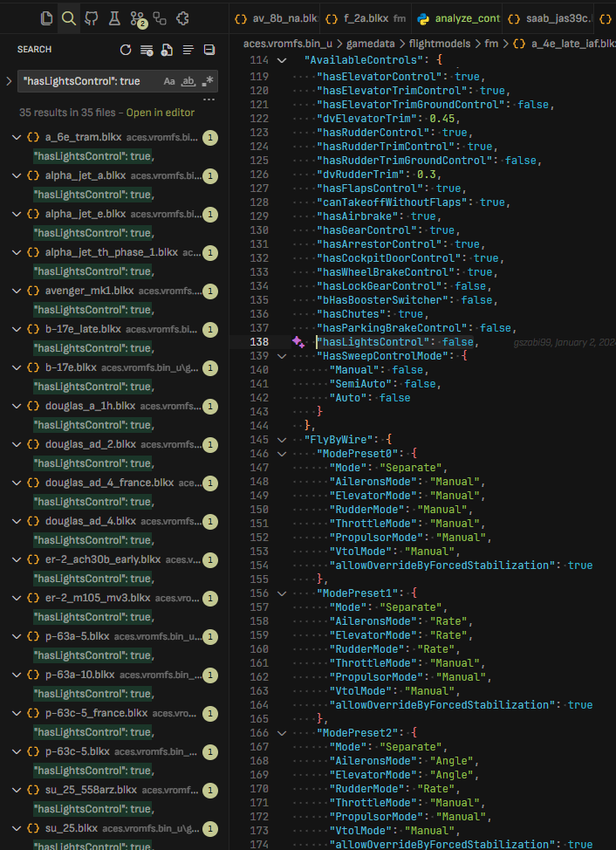
Task: Refresh the search results
Action: coord(126,50)
